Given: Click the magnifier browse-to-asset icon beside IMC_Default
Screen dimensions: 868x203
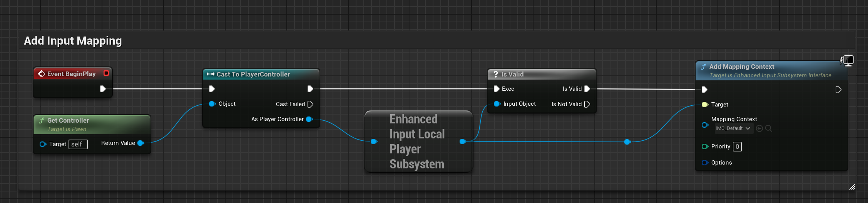Looking at the screenshot, I should click(x=769, y=128).
